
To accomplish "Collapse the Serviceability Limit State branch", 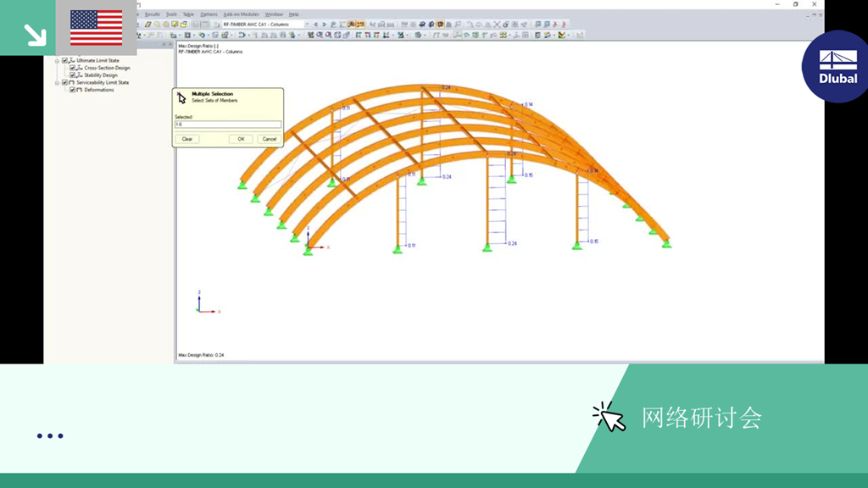I will (x=57, y=82).
